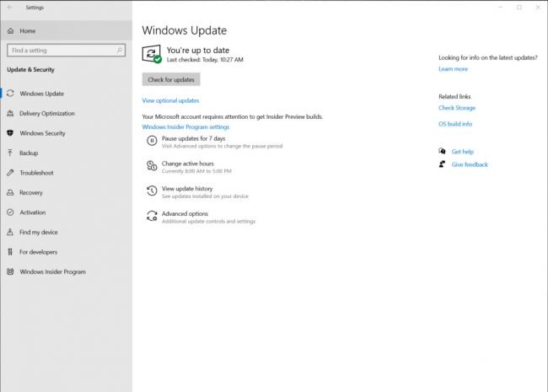
Task: Open Windows Insider Program in sidebar
Action: [x=67, y=271]
